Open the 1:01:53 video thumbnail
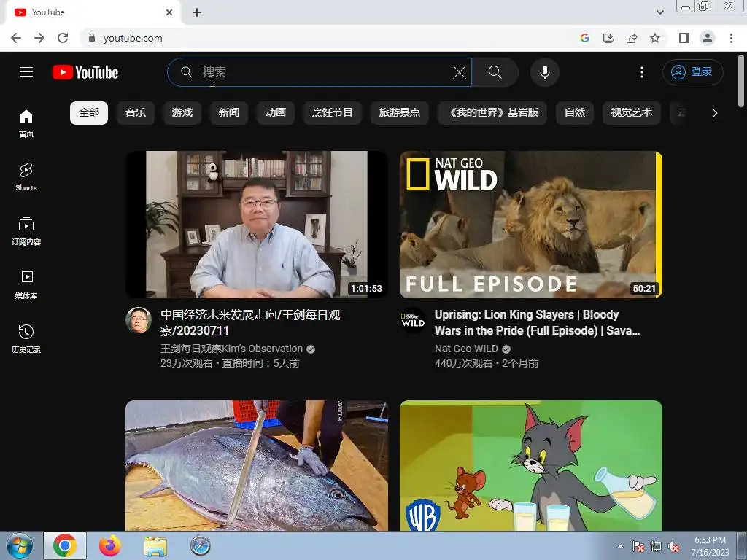The height and width of the screenshot is (560, 747). (257, 225)
